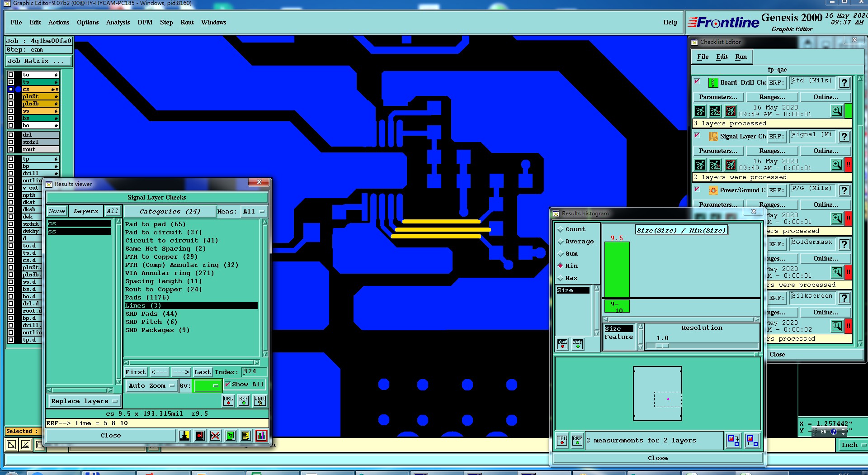Viewport: 868px width, 475px height.
Task: Open the Job Matrix ... selector
Action: point(39,61)
